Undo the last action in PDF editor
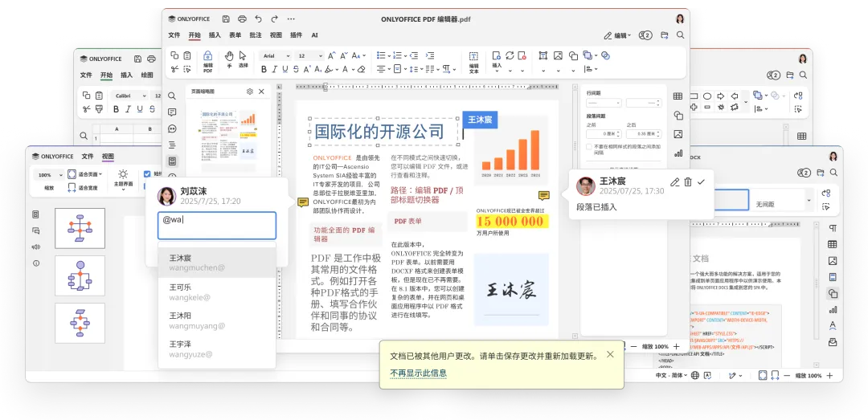868x420 pixels. pyautogui.click(x=258, y=18)
